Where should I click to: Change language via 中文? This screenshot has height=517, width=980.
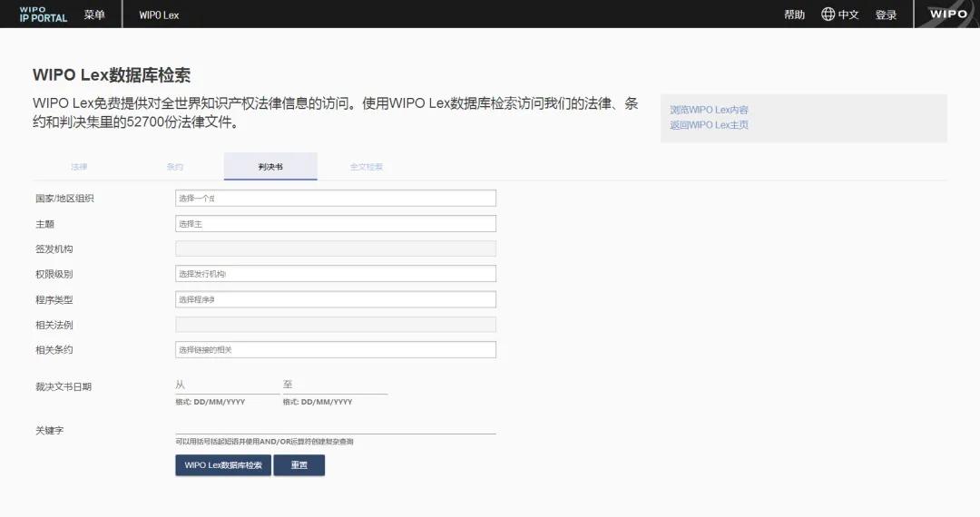click(x=848, y=15)
